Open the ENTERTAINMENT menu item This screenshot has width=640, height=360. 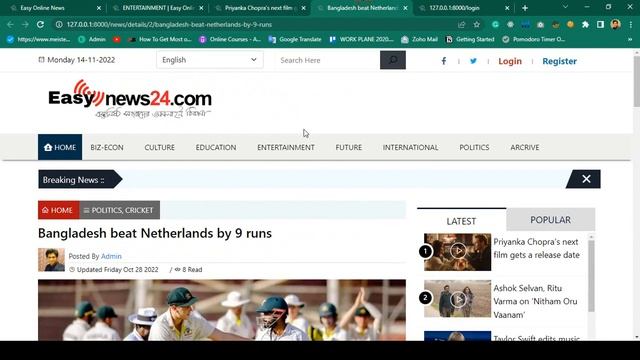(x=286, y=147)
